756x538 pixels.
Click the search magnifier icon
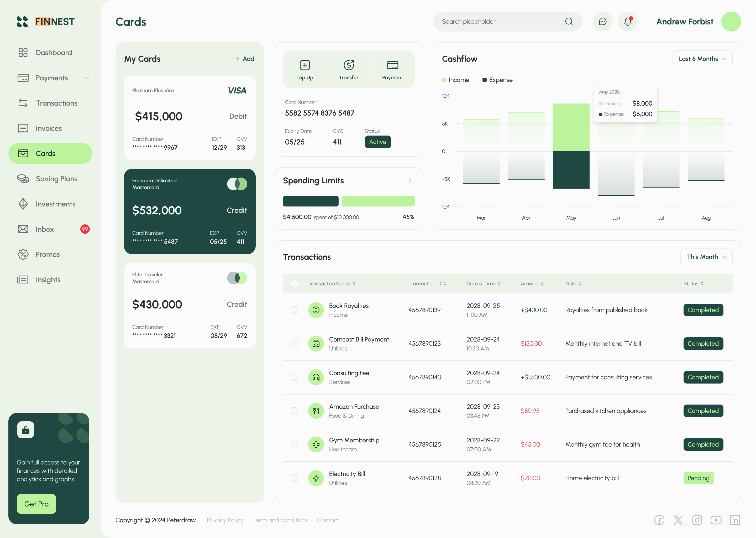(x=569, y=22)
